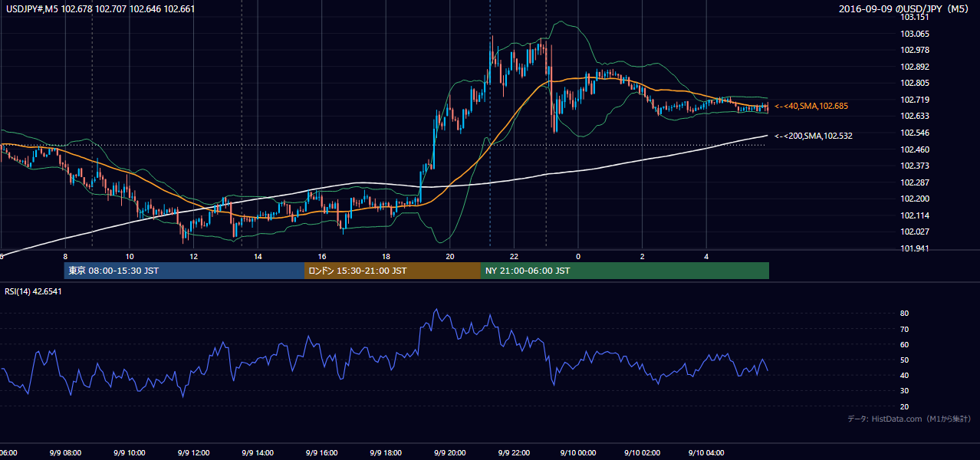Click the price axis value 102.892

coord(915,67)
